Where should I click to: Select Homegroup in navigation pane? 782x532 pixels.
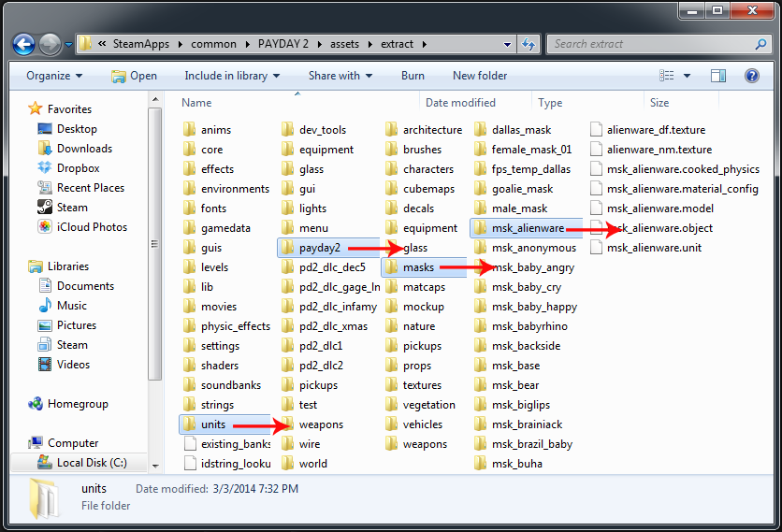tap(68, 404)
